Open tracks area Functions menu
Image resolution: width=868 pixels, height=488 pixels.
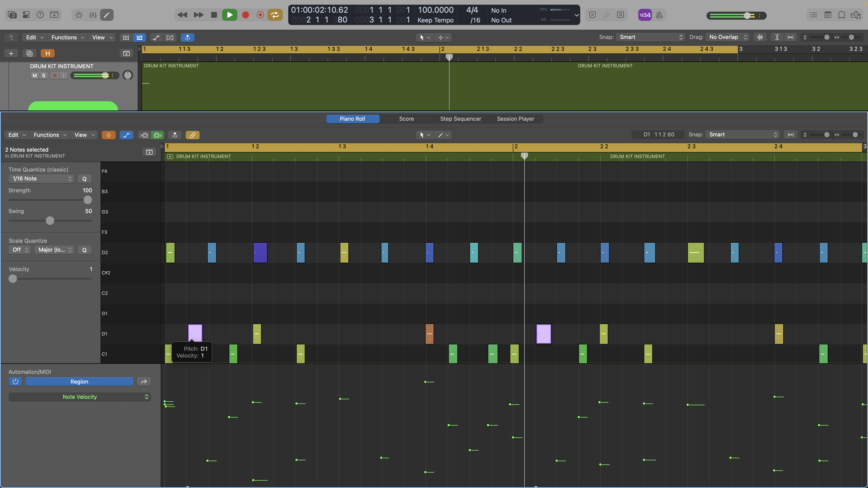pyautogui.click(x=67, y=37)
